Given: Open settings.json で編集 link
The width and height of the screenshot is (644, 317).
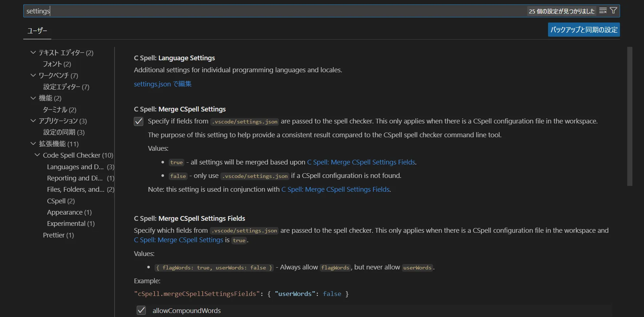Looking at the screenshot, I should (163, 84).
